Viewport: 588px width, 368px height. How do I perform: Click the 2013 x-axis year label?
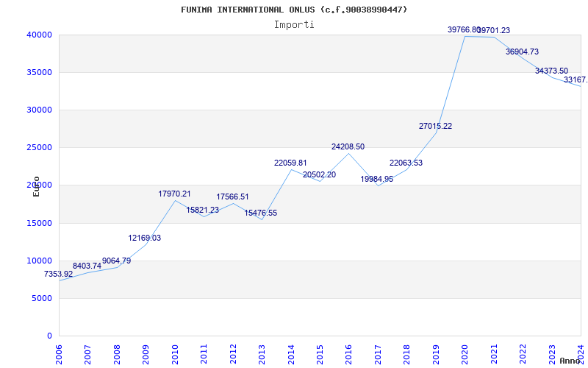pyautogui.click(x=262, y=354)
